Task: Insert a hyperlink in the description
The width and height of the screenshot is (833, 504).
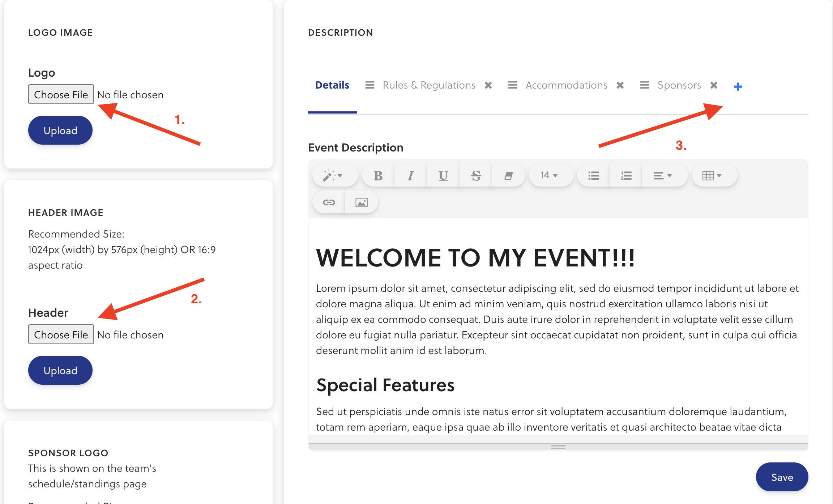Action: pyautogui.click(x=328, y=202)
